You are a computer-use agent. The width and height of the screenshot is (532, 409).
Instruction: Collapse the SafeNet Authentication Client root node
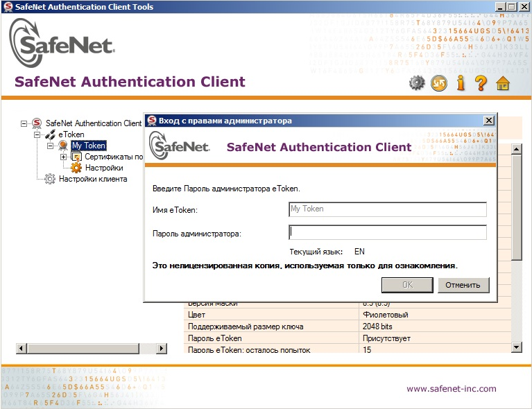(24, 123)
